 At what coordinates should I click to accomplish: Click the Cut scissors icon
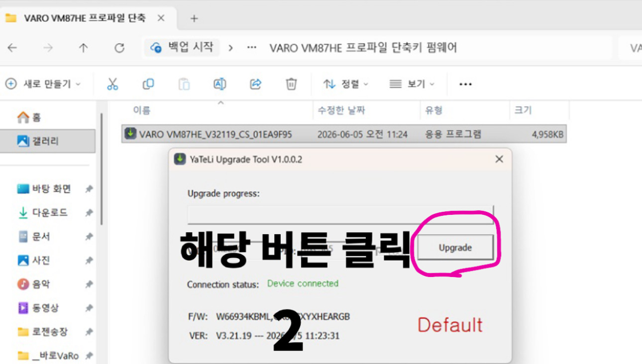tap(112, 84)
